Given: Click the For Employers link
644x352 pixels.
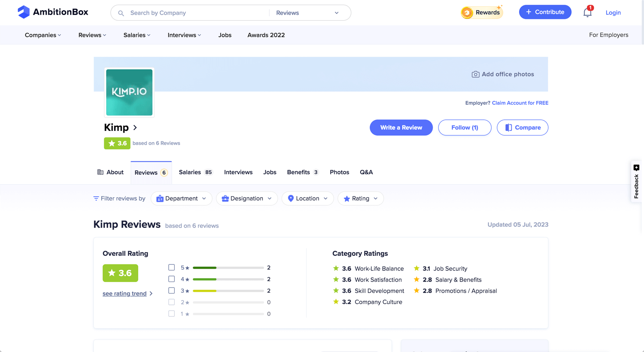Looking at the screenshot, I should click(608, 35).
